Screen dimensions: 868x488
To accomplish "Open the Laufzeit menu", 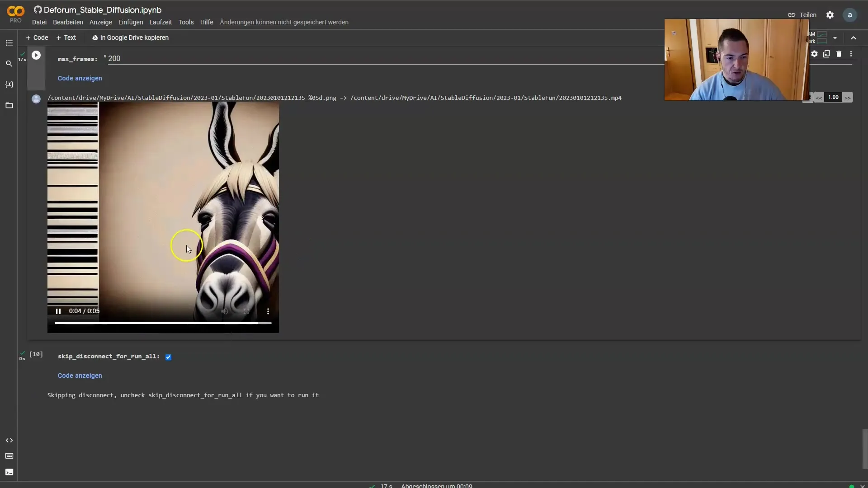I will [160, 22].
